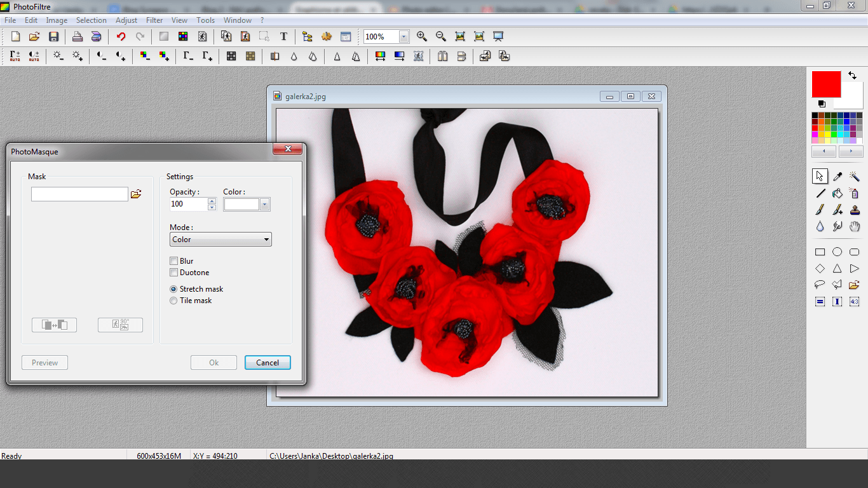868x488 pixels.
Task: Click the red foreground color swatch
Action: (825, 84)
